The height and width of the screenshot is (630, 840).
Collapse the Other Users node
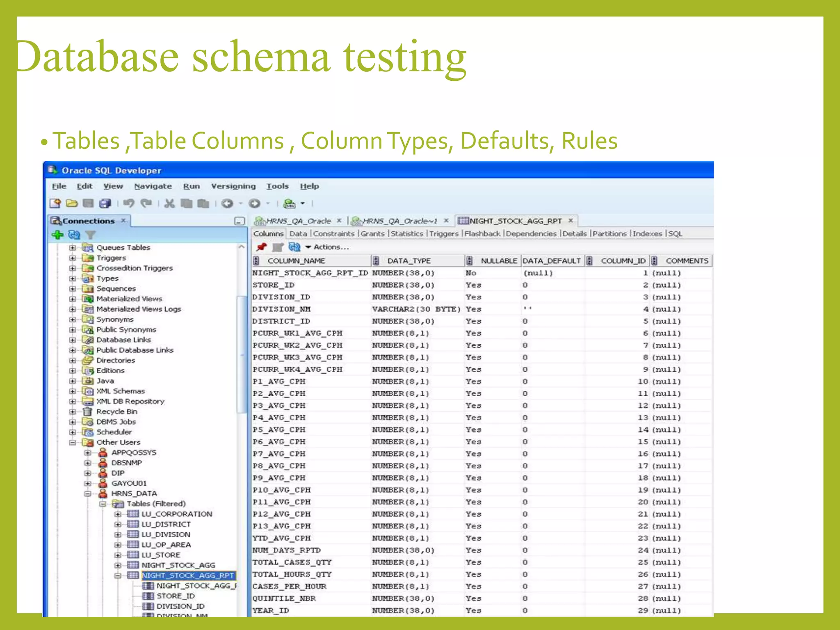point(73,443)
